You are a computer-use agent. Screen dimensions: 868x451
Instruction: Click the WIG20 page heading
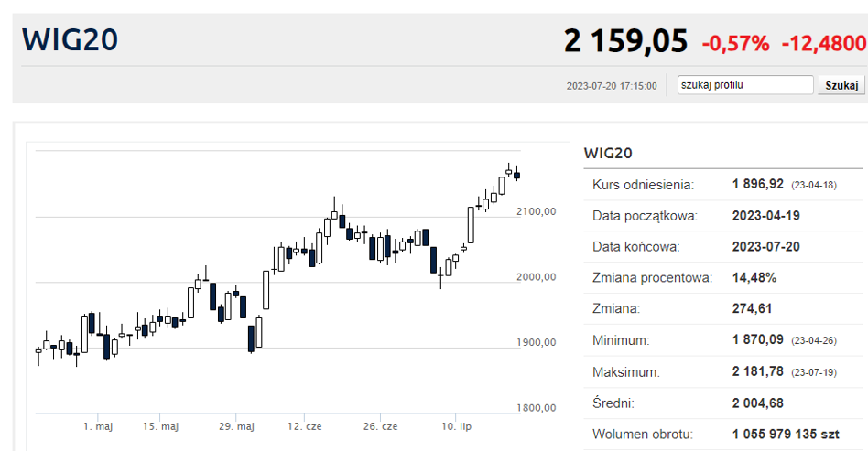pyautogui.click(x=70, y=40)
